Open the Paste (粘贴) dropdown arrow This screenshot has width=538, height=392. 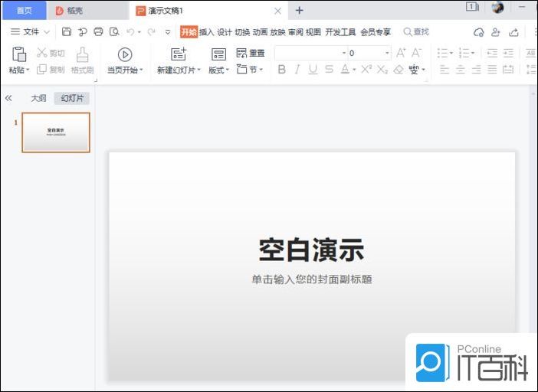click(x=28, y=70)
